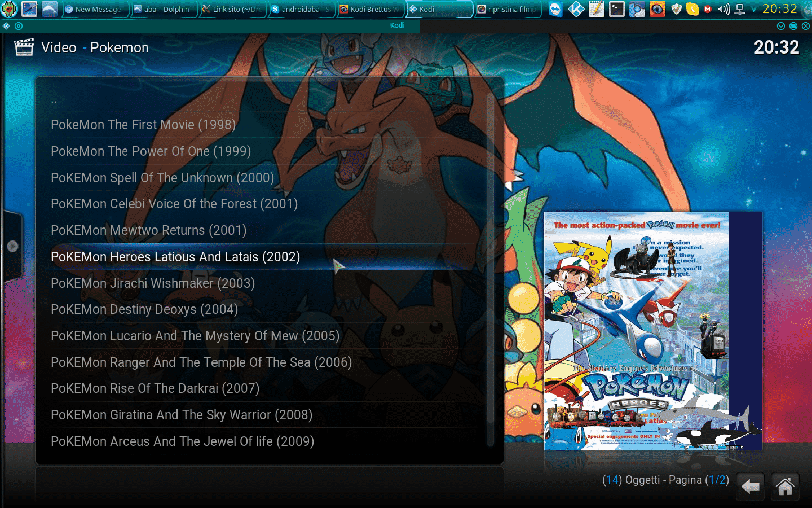Open the terminal from the panel
This screenshot has height=508, width=812.
[616, 9]
